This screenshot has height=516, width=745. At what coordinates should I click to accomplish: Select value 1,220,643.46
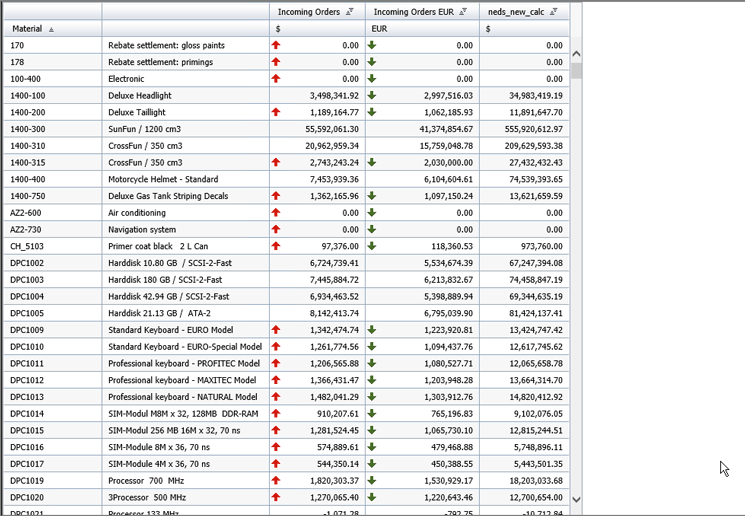pos(449,497)
